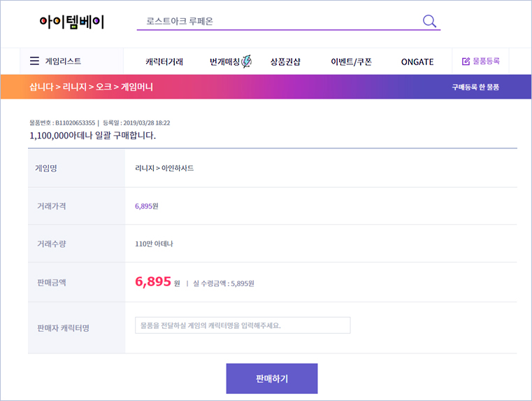Click game name value 리니지 > 아인하사드
Screen dimensions: 532x401
pos(164,168)
